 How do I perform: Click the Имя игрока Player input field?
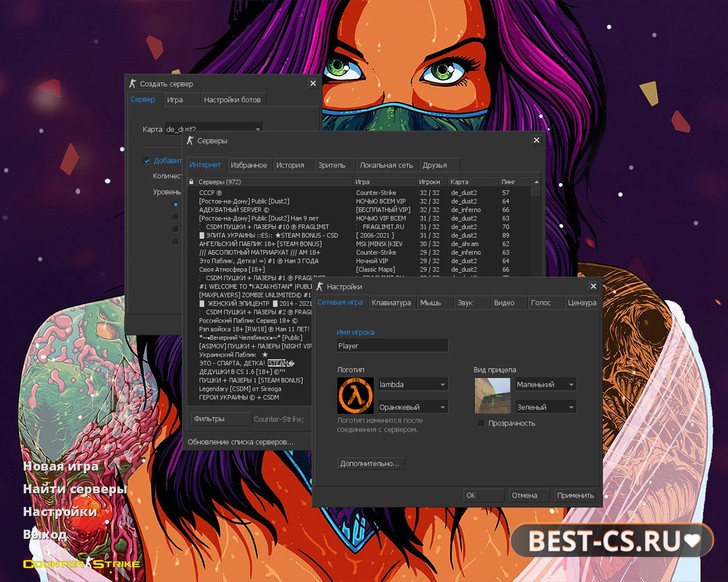coord(392,346)
